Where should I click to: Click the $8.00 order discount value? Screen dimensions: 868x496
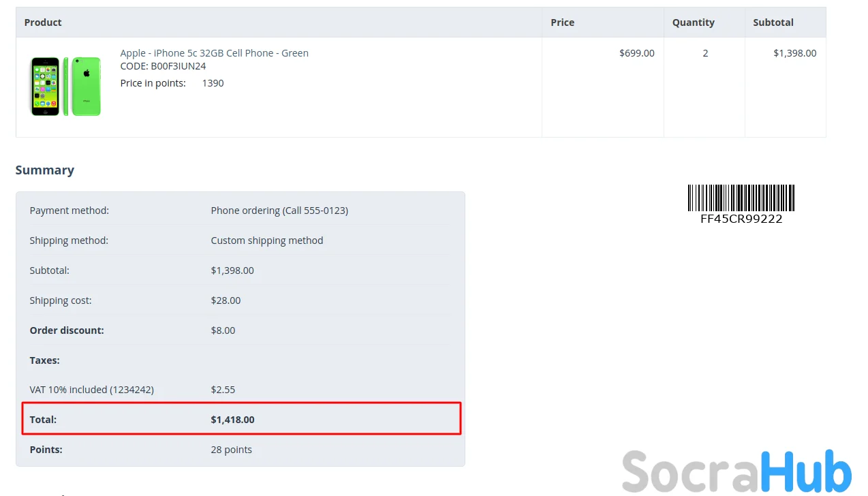pos(223,330)
